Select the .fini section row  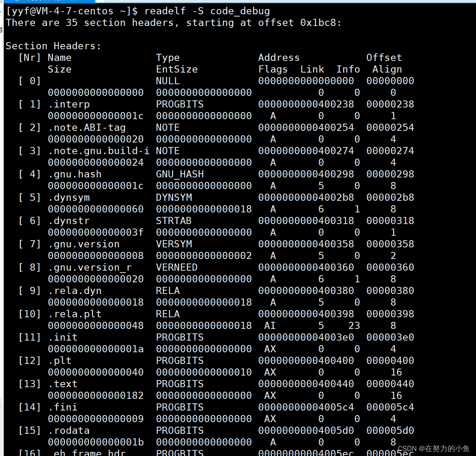(62, 407)
